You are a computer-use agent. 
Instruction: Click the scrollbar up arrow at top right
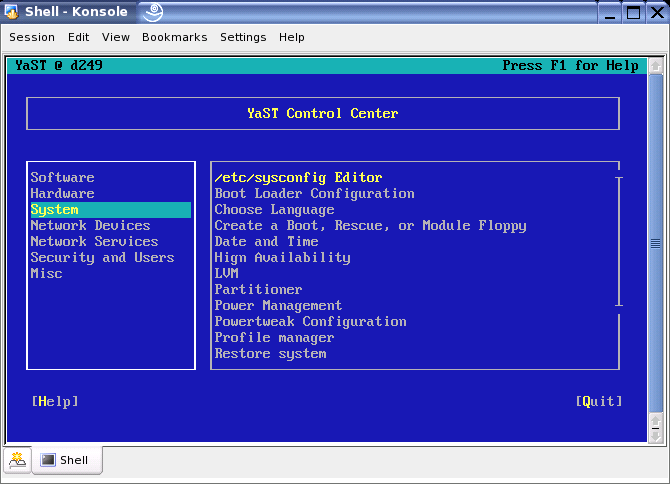[656, 66]
